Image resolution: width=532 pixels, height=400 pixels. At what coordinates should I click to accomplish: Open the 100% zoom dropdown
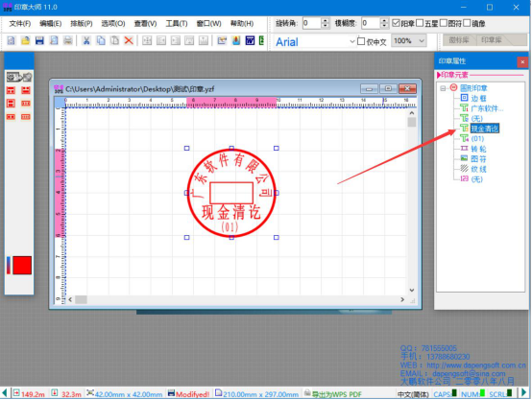click(x=422, y=41)
